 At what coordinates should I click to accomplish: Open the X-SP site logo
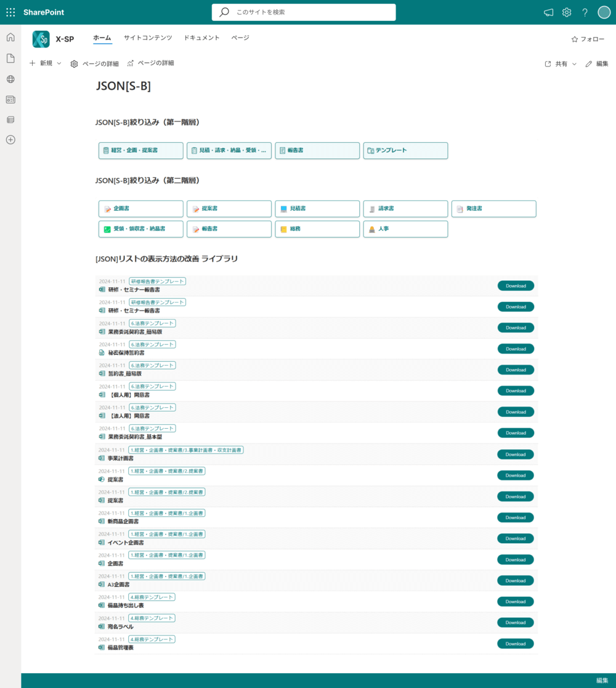tap(41, 39)
